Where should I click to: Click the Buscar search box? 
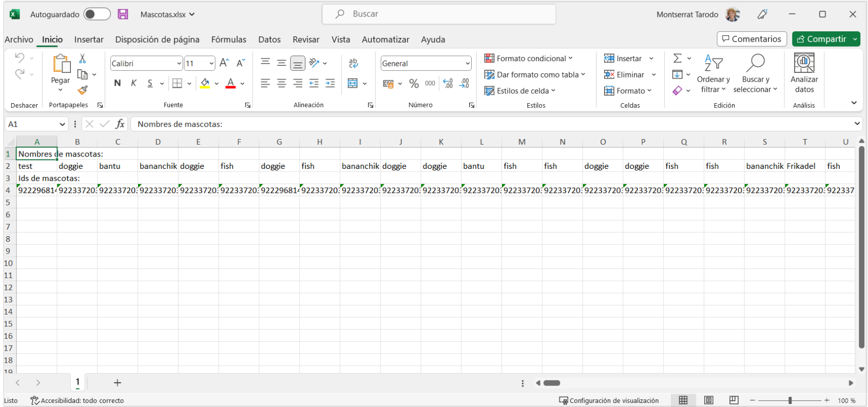pyautogui.click(x=439, y=14)
